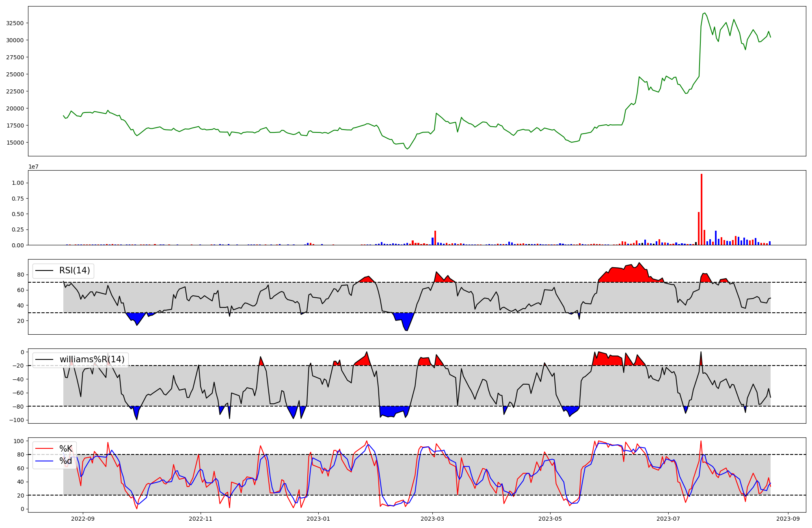Click the 15000 price axis label
Screen dimensions: 812x528
[15, 143]
